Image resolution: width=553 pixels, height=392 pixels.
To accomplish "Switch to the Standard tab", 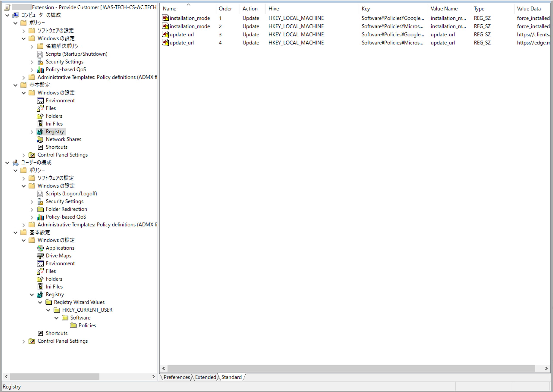I will click(x=231, y=377).
